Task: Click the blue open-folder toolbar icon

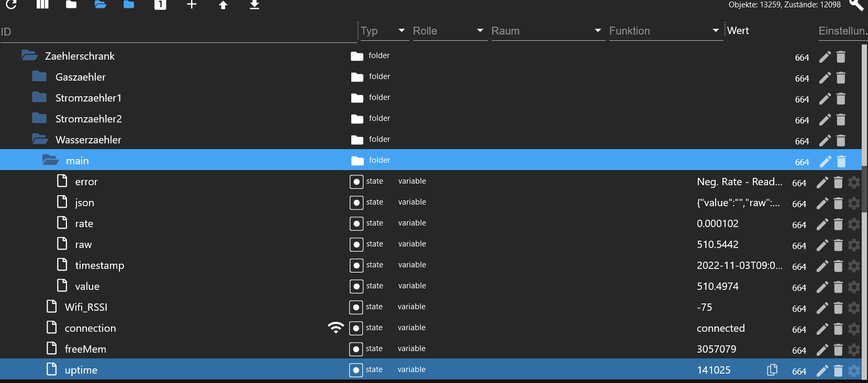Action: [101, 5]
